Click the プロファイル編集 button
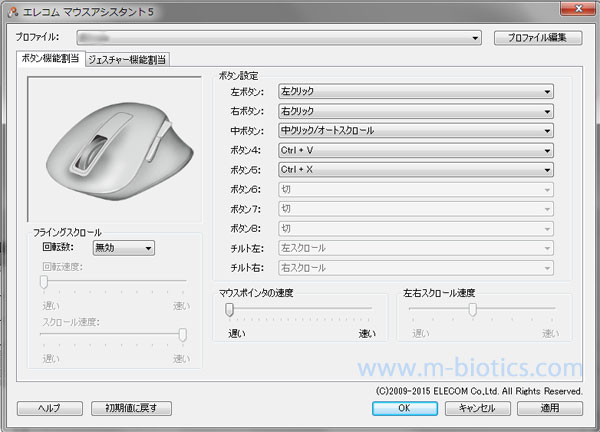This screenshot has width=600, height=432. (x=538, y=38)
